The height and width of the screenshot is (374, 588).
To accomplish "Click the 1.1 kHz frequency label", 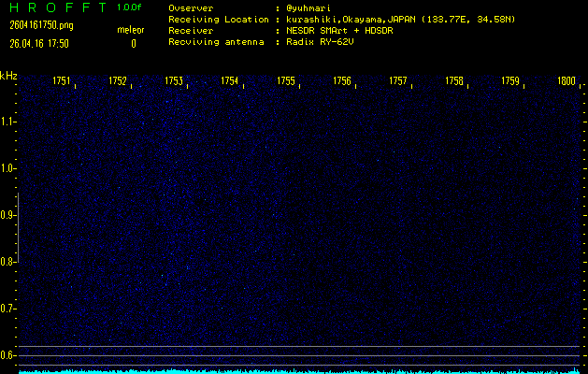I will point(8,122).
